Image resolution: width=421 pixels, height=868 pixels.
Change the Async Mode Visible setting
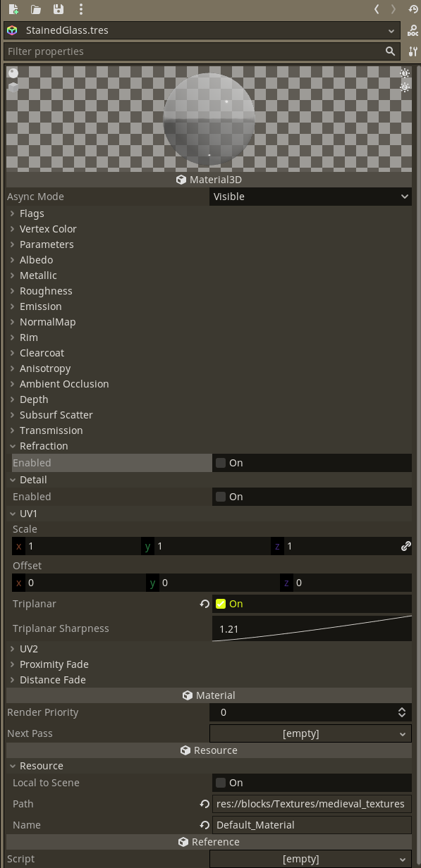310,196
